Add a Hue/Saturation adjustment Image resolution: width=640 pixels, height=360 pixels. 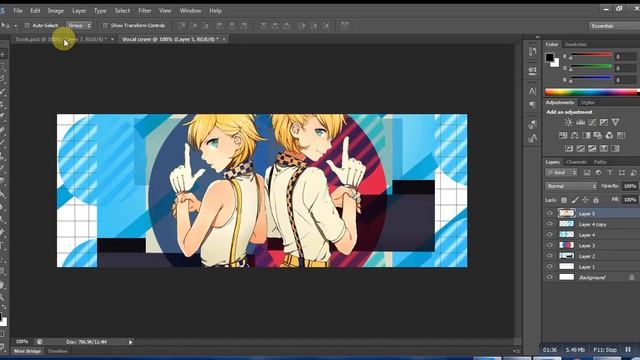coord(563,135)
